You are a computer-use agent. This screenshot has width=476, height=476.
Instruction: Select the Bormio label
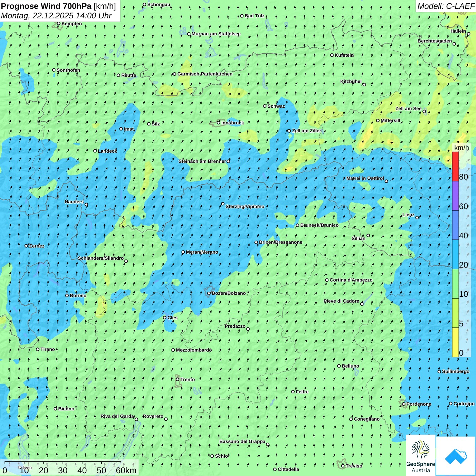coord(78,295)
